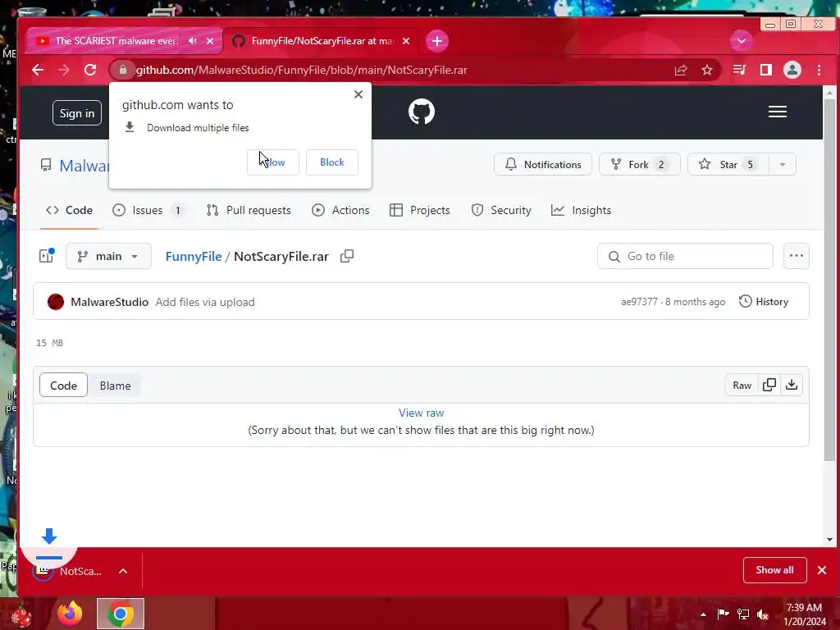Go back using the browser back arrow
Viewport: 840px width, 630px height.
(38, 70)
